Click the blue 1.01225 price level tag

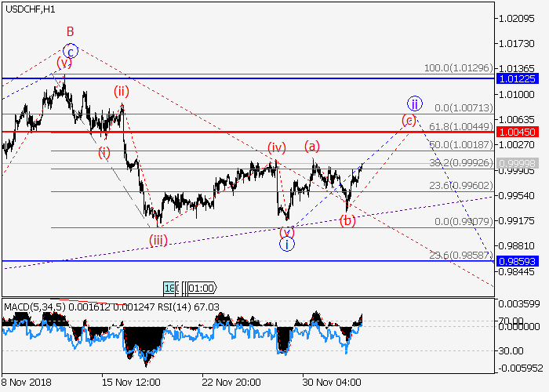(x=518, y=78)
